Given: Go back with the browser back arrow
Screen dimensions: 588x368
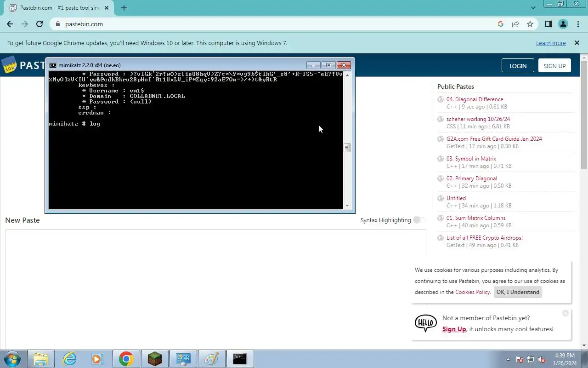Looking at the screenshot, I should pos(10,24).
